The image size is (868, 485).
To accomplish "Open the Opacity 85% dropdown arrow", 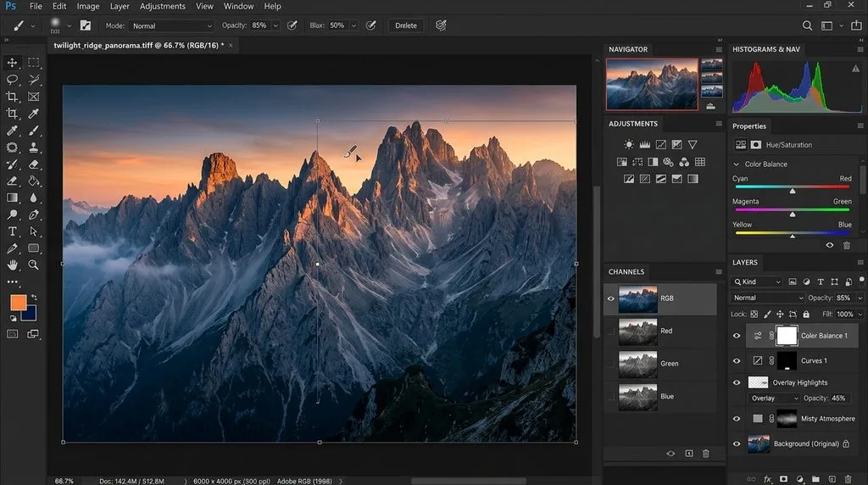I will tap(275, 26).
